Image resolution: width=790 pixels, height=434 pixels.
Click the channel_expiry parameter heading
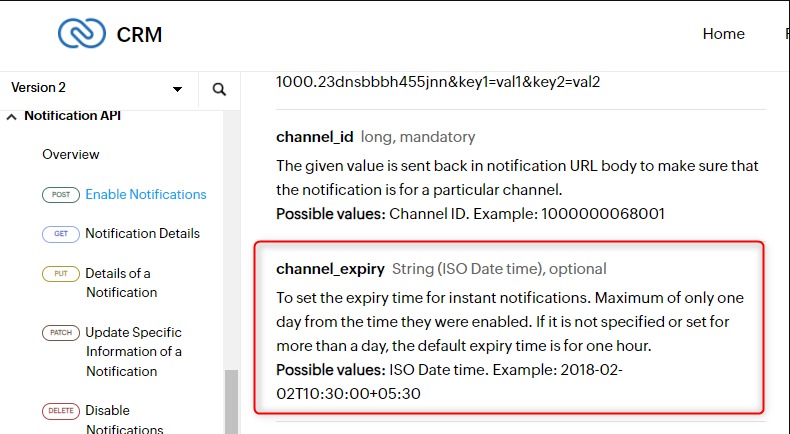(330, 269)
